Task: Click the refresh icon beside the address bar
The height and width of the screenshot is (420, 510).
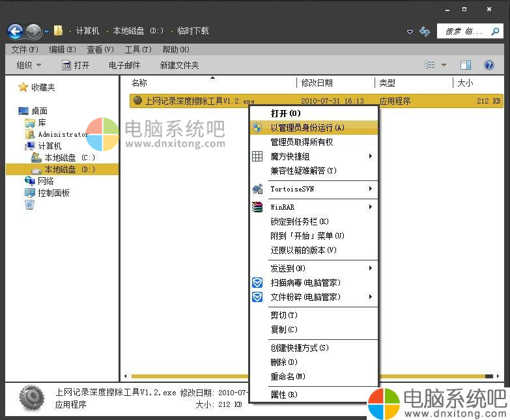Action: click(x=425, y=31)
